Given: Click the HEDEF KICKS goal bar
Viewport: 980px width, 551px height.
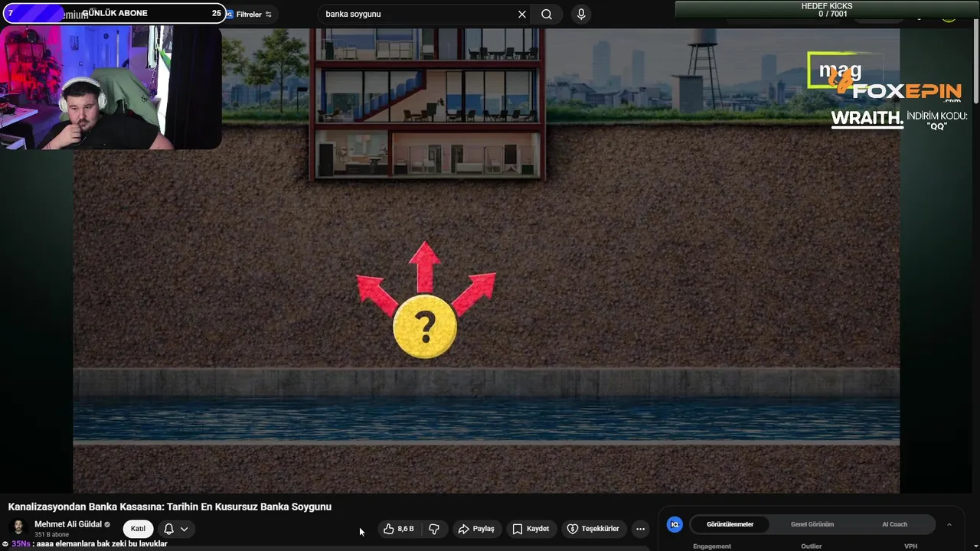Looking at the screenshot, I should pyautogui.click(x=827, y=9).
